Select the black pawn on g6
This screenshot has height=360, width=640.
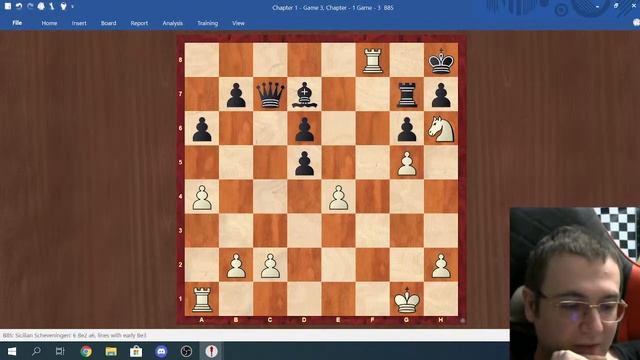tap(407, 129)
